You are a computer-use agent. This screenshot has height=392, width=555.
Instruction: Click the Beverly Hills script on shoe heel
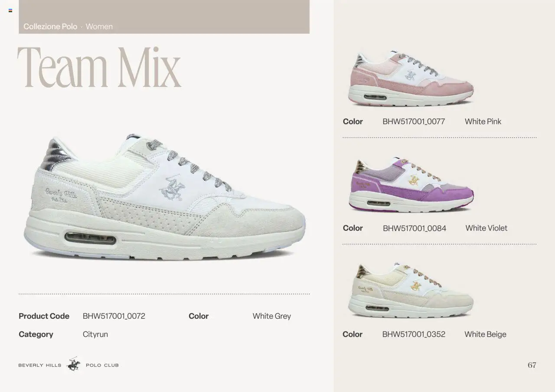pyautogui.click(x=61, y=195)
